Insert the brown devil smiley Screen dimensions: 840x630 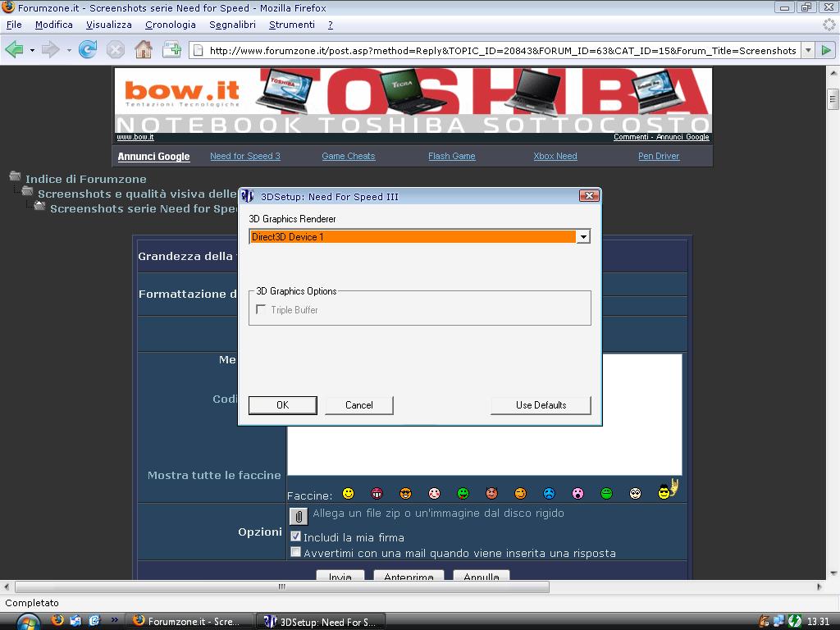[x=492, y=493]
